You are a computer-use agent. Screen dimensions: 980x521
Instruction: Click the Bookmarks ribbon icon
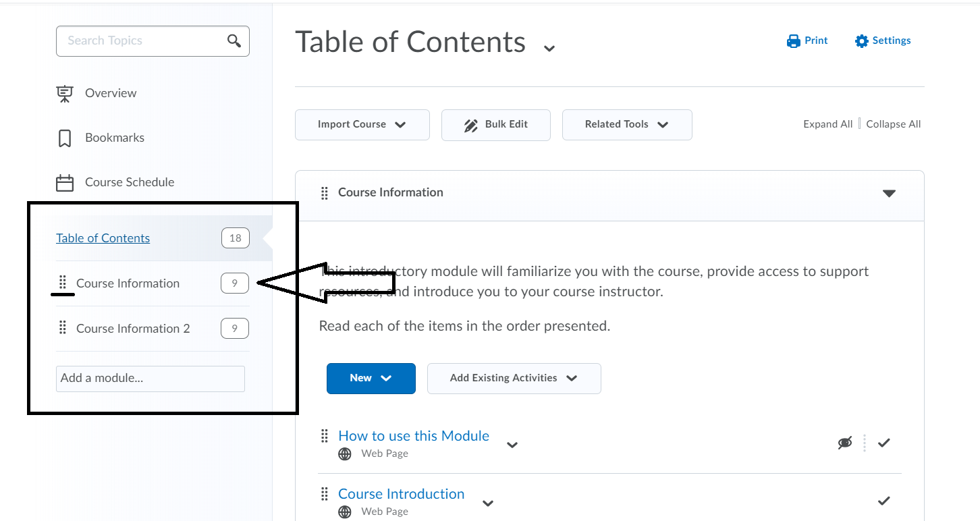65,138
